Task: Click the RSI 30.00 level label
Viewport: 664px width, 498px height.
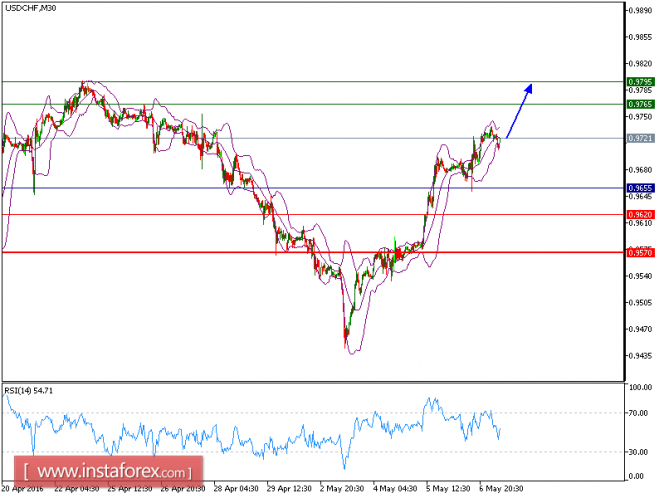Action: (x=639, y=452)
